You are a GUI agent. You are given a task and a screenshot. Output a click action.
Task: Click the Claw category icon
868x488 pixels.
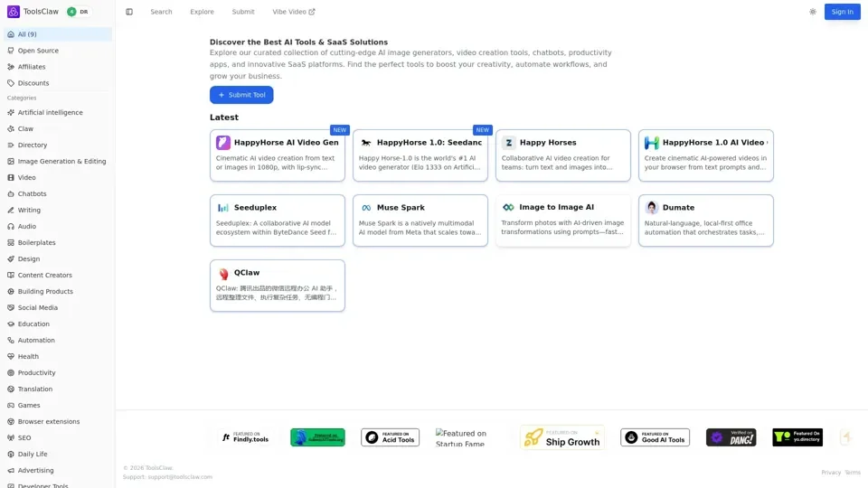click(x=11, y=128)
